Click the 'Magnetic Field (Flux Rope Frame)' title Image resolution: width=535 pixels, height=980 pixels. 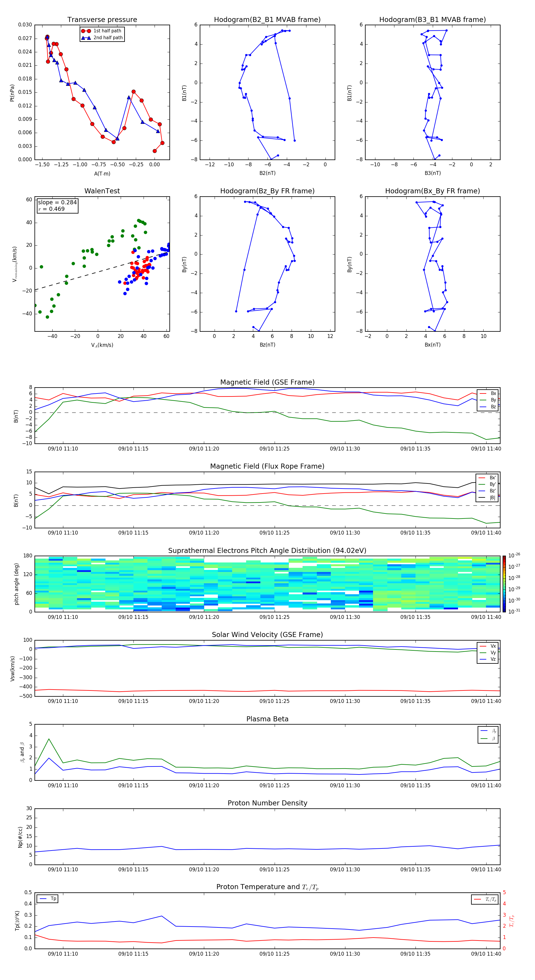(267, 467)
